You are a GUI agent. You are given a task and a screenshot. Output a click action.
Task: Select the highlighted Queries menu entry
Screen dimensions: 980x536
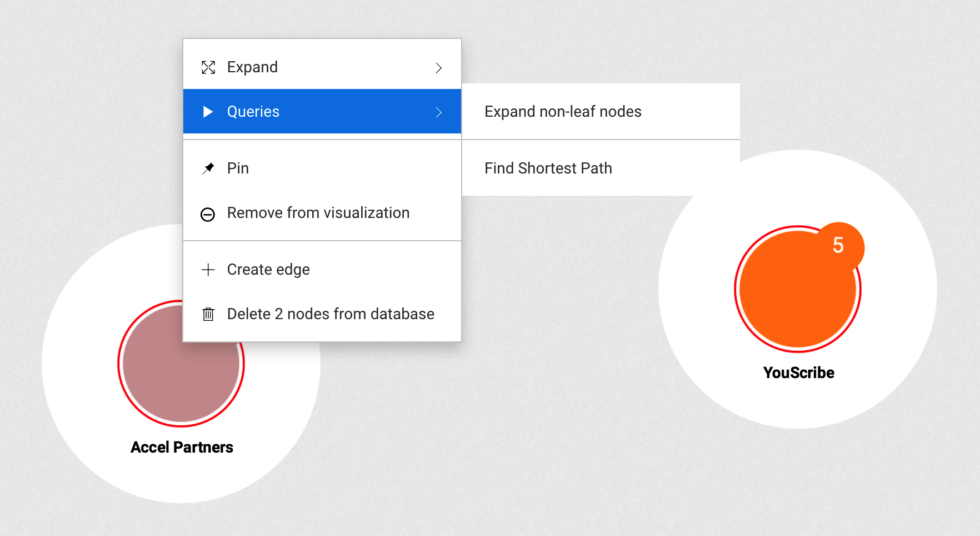pos(322,111)
